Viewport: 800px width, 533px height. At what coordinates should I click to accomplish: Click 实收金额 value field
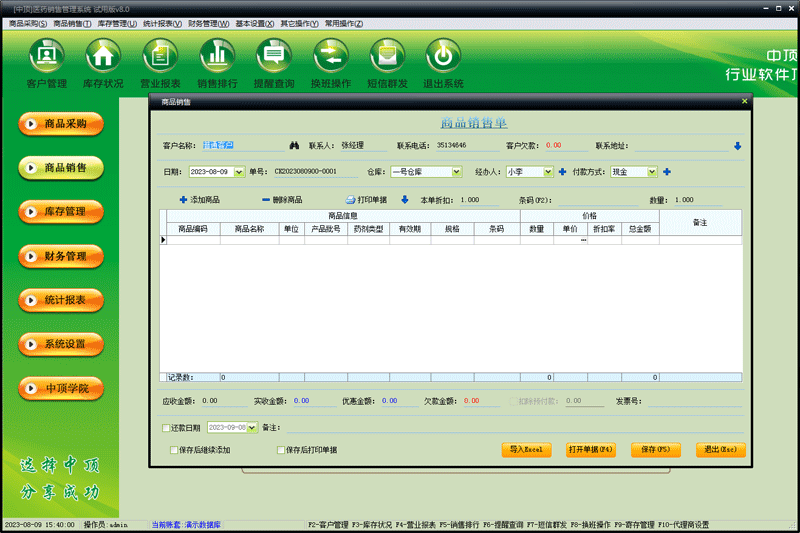(x=314, y=401)
